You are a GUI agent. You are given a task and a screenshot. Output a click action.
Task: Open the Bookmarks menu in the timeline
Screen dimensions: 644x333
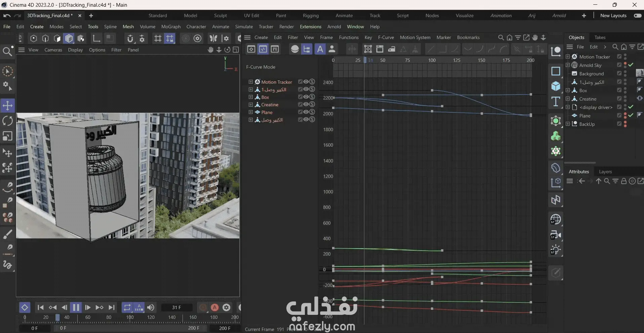click(x=468, y=37)
